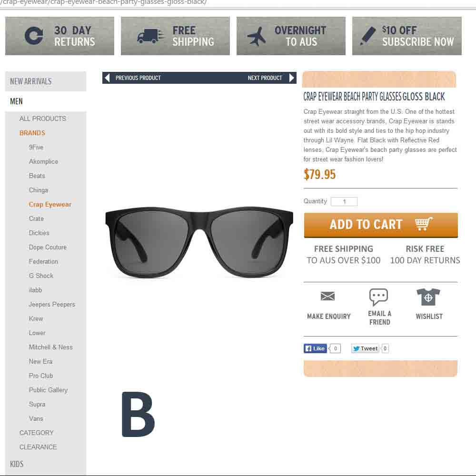
Task: Click the overnight airplane icon
Action: (x=257, y=36)
